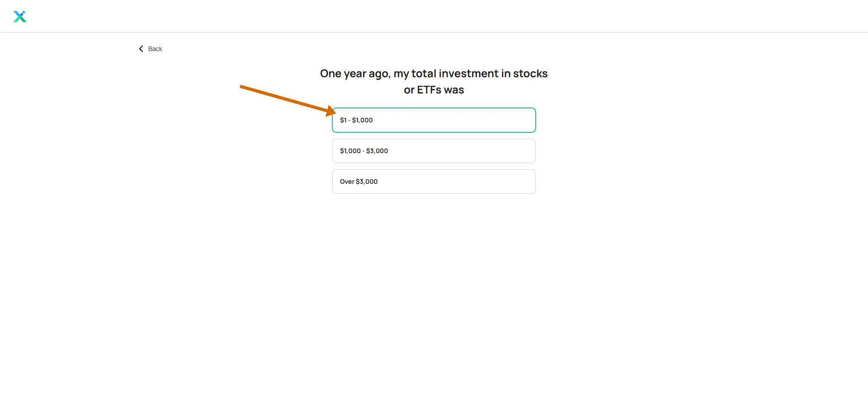Pick the Over $3,000 option
868x415 pixels.
coord(434,182)
